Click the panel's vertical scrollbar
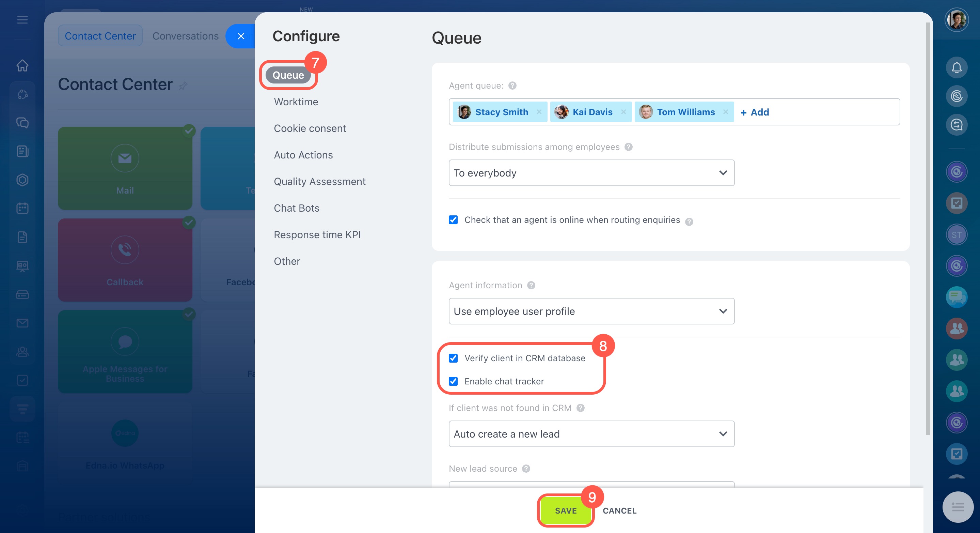 (928, 228)
